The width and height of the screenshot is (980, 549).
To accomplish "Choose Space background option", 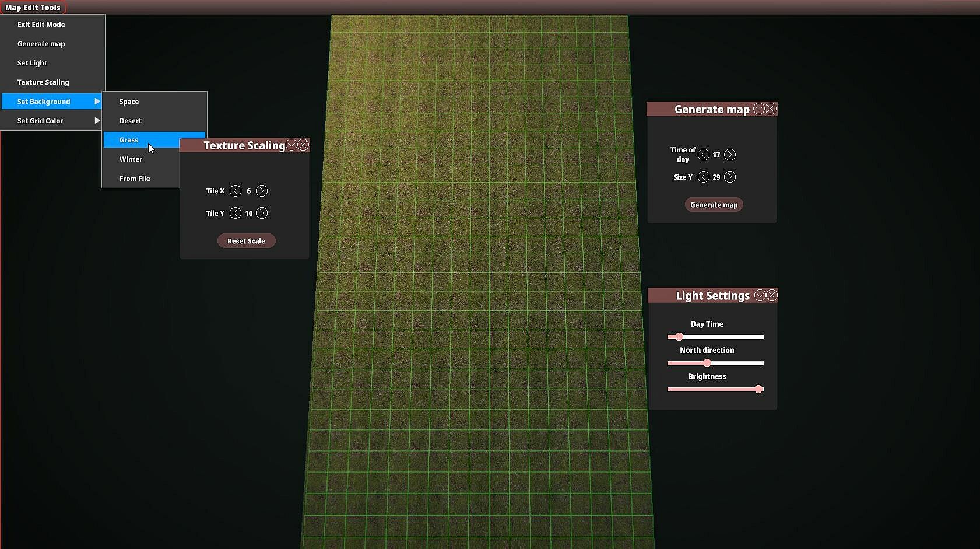I will [x=154, y=102].
